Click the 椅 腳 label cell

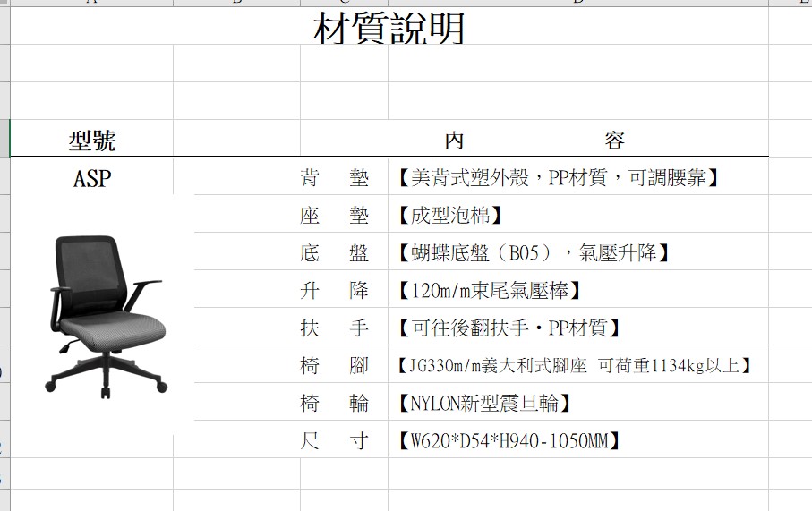[x=344, y=364]
